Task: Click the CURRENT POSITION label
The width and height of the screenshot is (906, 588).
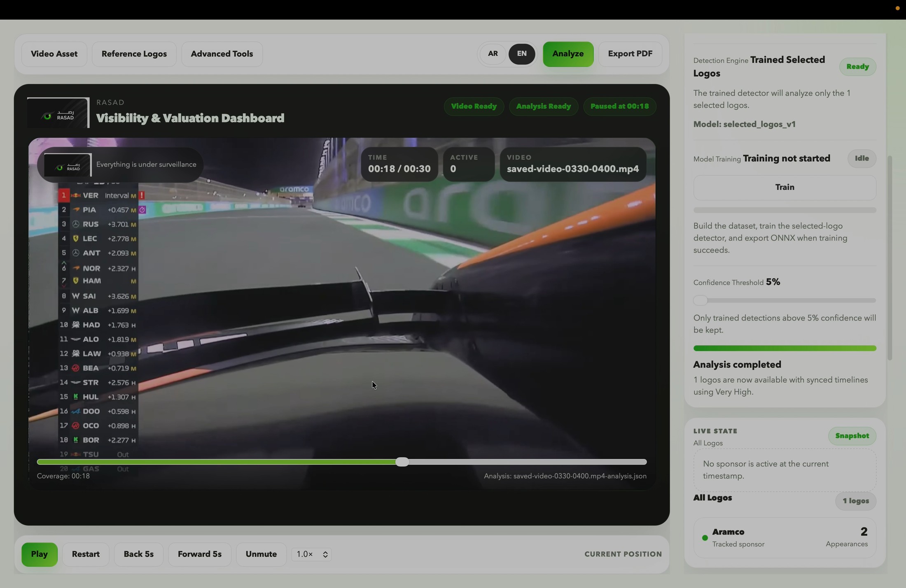Action: coord(623,554)
